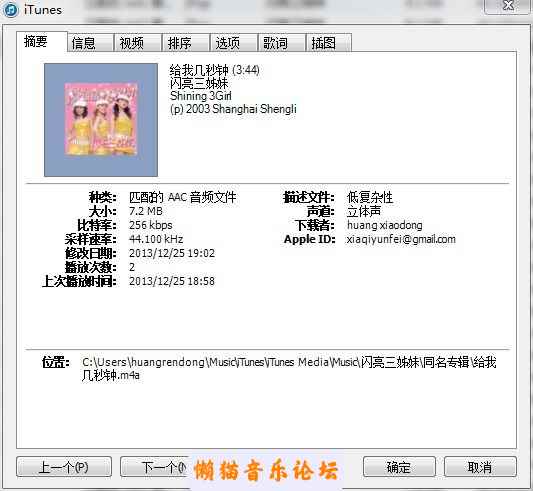533x491 pixels.
Task: Select the 排序 tab
Action: 186,43
